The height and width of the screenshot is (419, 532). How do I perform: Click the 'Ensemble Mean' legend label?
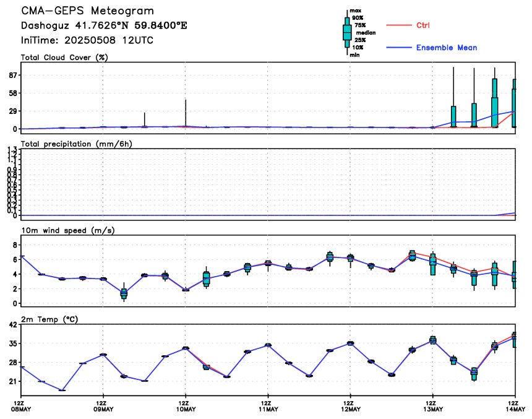(x=447, y=48)
